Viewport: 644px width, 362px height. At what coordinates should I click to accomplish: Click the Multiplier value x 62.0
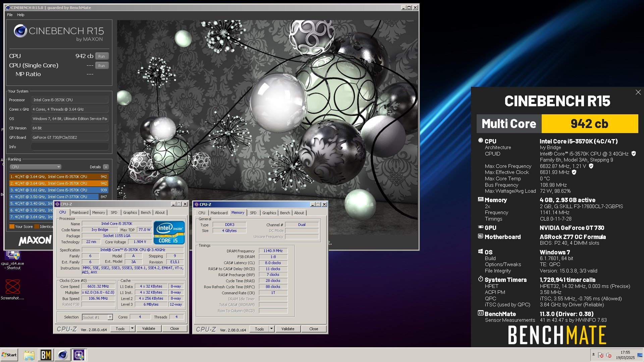[x=98, y=293]
